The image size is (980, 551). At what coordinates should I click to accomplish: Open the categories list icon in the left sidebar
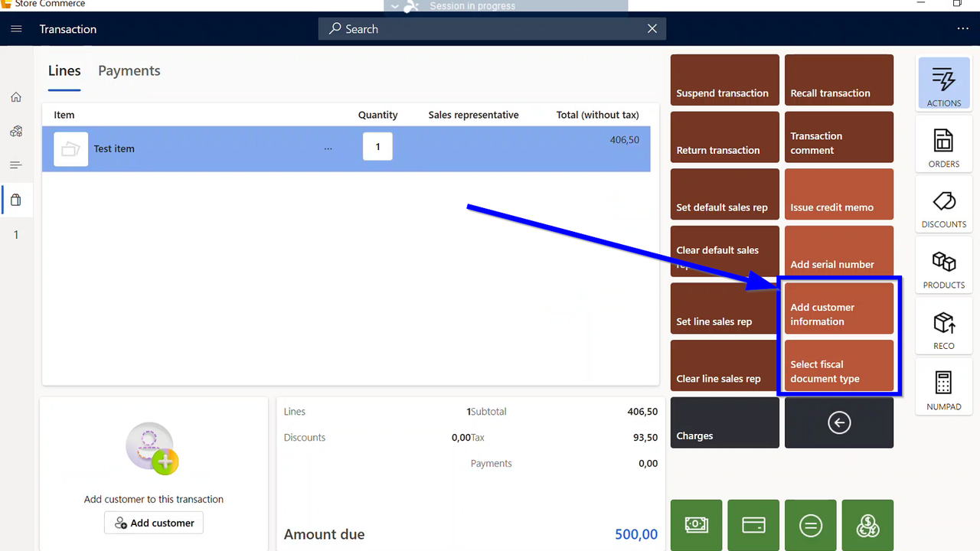click(16, 165)
